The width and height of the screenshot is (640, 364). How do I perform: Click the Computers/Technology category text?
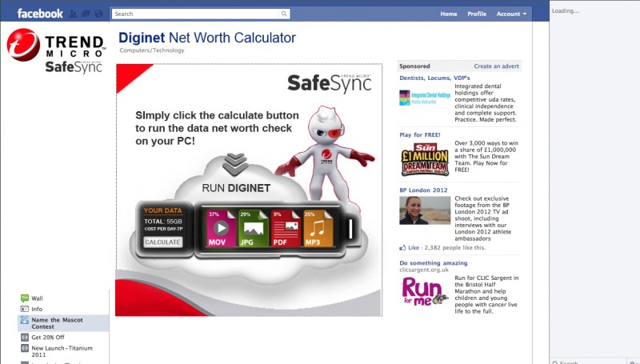pos(152,50)
